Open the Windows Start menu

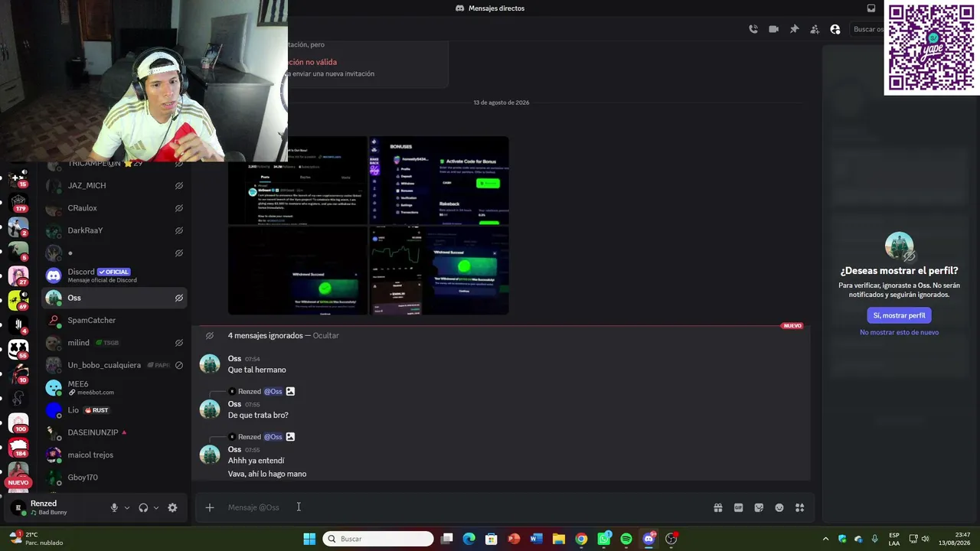[309, 539]
